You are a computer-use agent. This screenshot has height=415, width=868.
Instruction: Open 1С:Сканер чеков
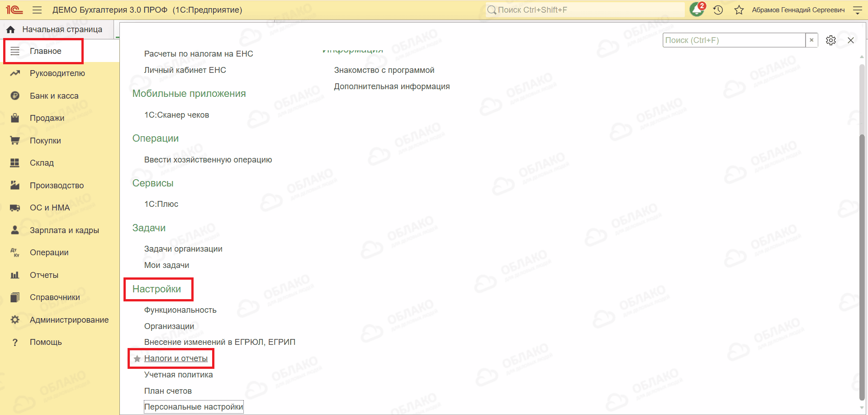tap(176, 115)
